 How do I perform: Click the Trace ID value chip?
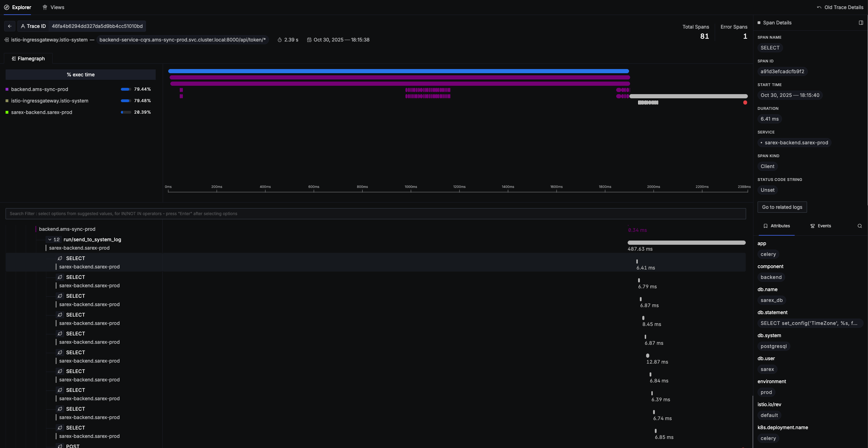click(x=97, y=26)
